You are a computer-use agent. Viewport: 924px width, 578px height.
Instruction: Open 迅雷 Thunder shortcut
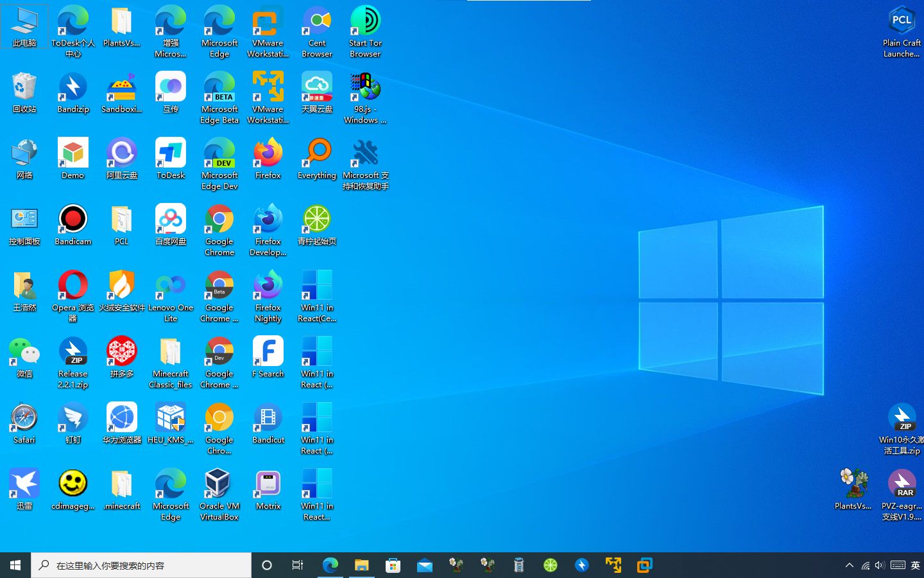pos(24,490)
